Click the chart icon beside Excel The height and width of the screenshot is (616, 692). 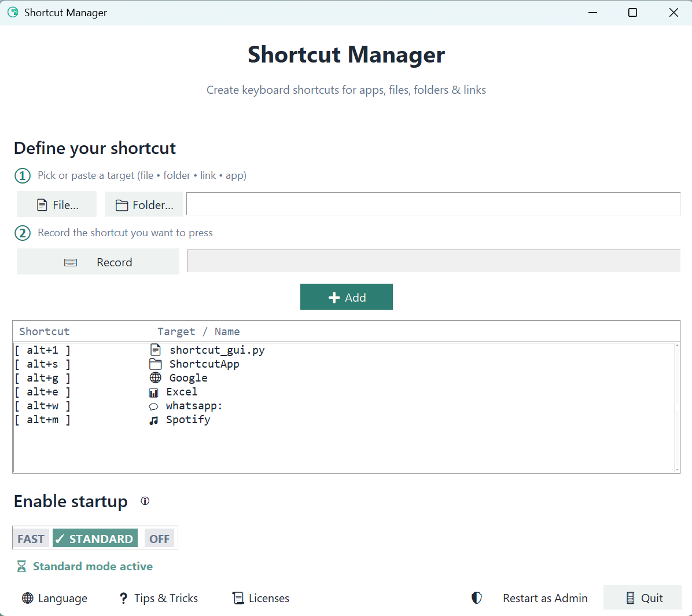pos(153,393)
